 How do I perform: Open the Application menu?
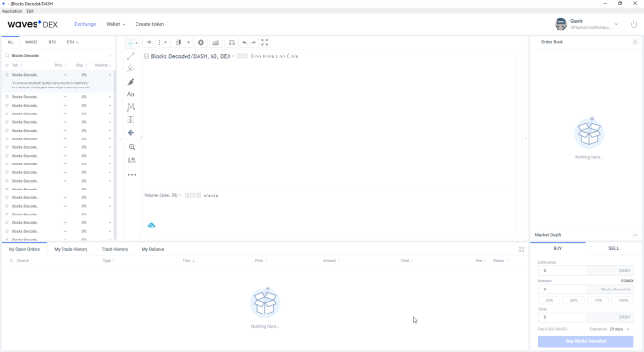click(12, 11)
